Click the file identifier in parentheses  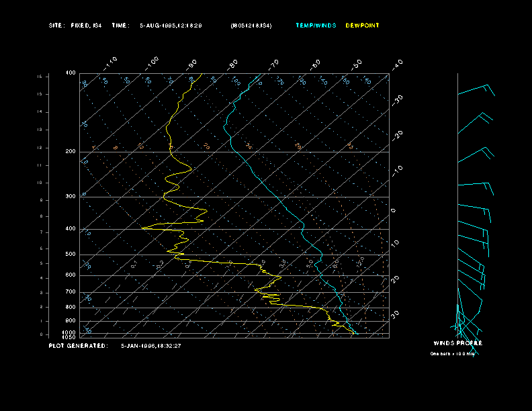[x=251, y=26]
